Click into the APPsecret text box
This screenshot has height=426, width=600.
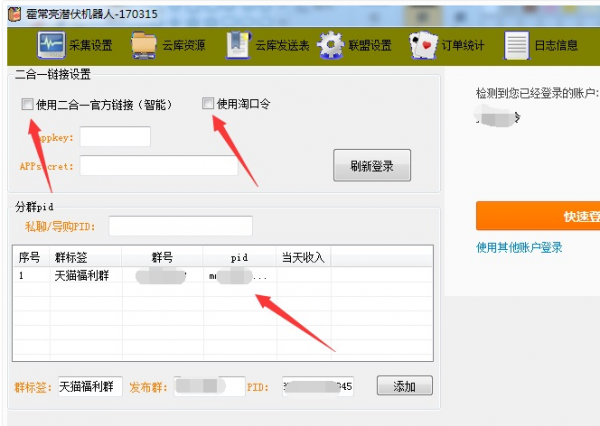pos(159,166)
